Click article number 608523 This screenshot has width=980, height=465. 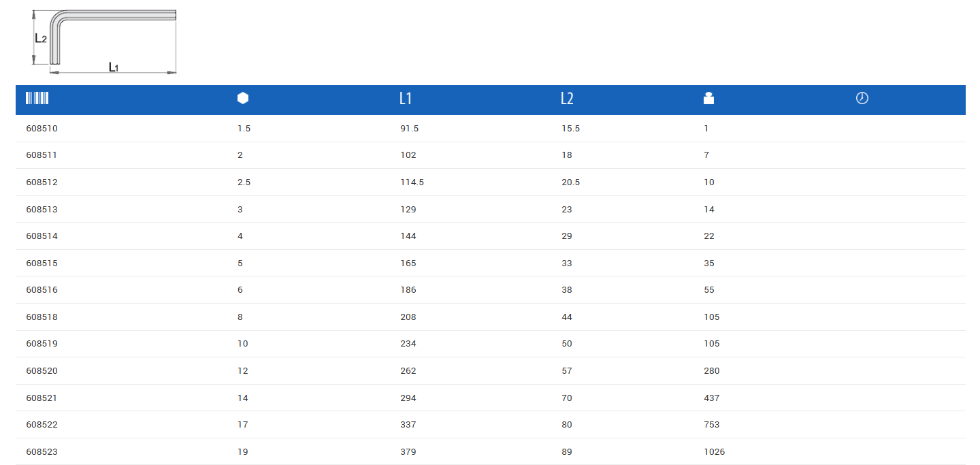(42, 452)
